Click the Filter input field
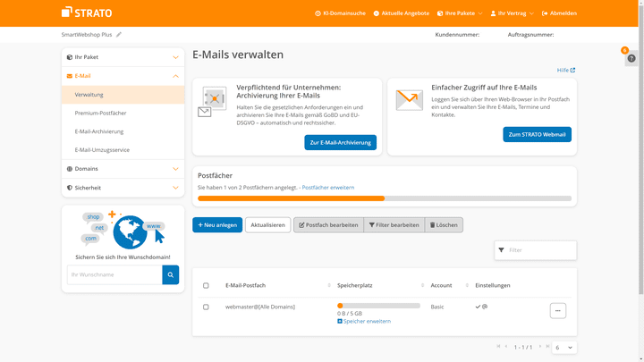 (536, 250)
